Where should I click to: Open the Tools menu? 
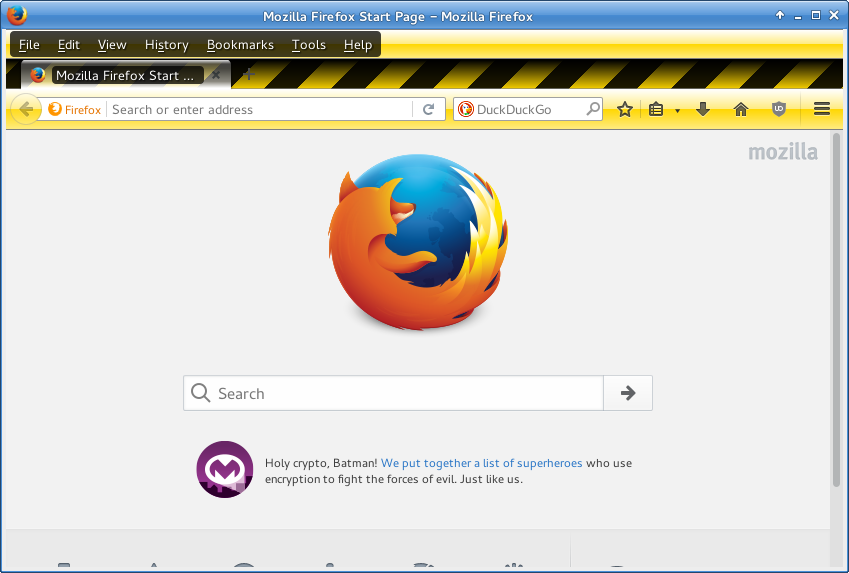click(309, 45)
